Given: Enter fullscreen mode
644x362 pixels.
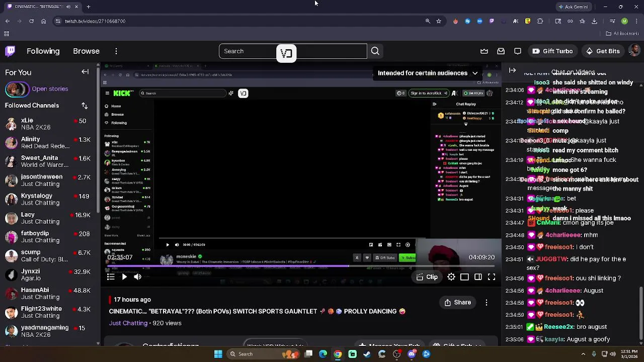Looking at the screenshot, I should click(492, 277).
